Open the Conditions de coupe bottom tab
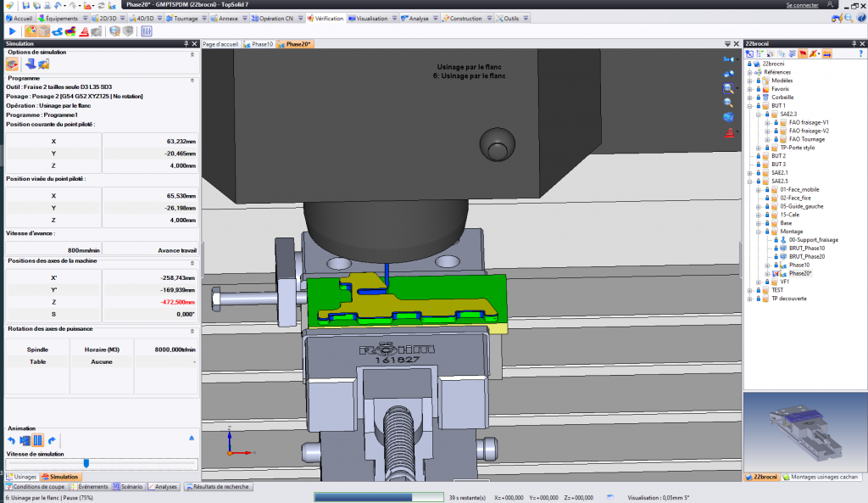868x503 pixels. coord(36,487)
